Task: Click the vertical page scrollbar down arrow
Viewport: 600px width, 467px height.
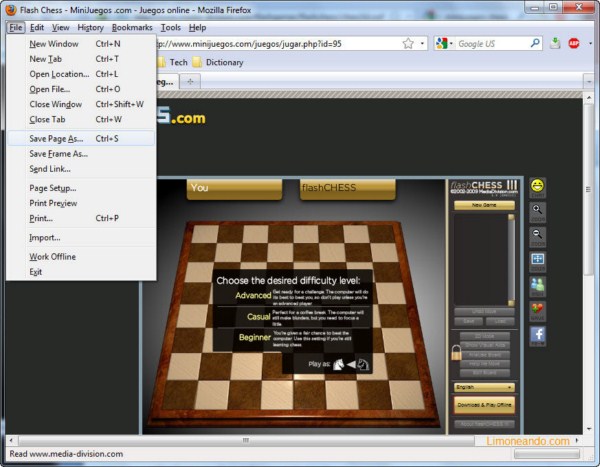Action: click(589, 429)
